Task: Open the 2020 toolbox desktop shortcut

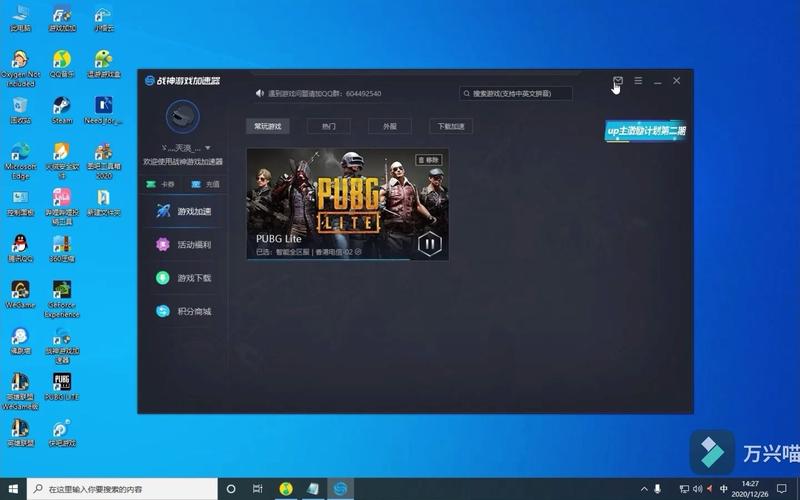Action: click(104, 161)
